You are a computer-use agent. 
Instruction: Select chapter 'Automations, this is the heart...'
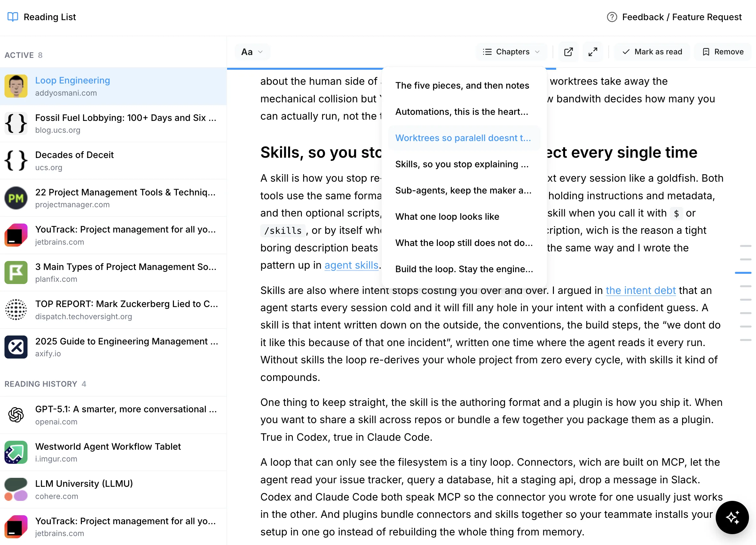pyautogui.click(x=464, y=112)
